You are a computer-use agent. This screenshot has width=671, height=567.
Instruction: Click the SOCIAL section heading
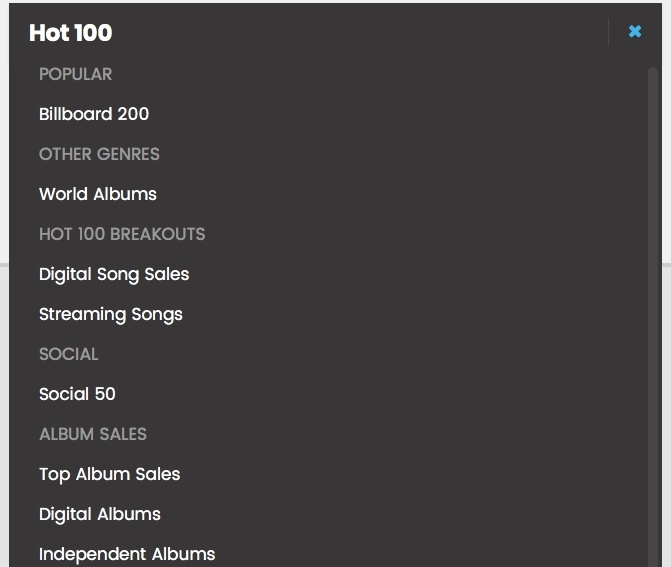(x=68, y=354)
